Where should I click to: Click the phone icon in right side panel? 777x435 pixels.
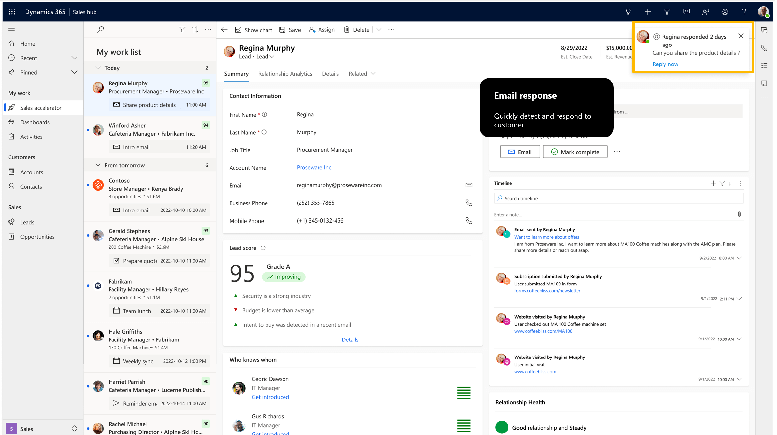(765, 48)
